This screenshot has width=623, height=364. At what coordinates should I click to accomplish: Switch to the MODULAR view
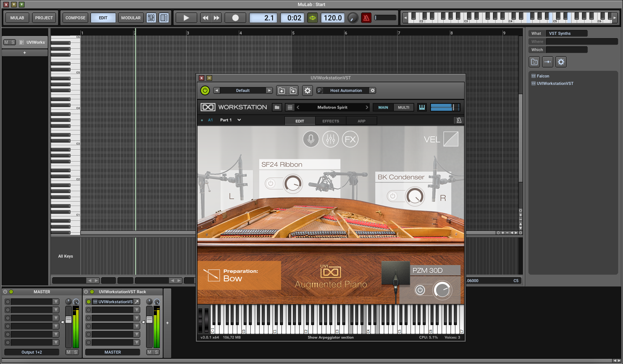pyautogui.click(x=131, y=18)
